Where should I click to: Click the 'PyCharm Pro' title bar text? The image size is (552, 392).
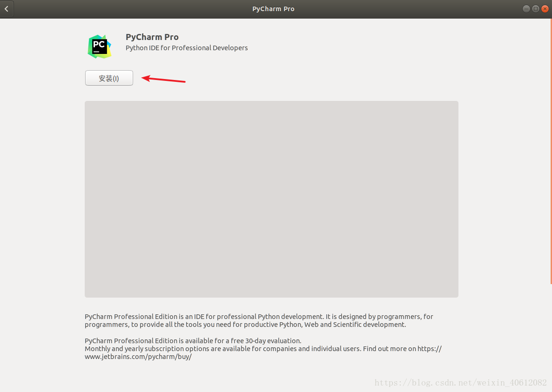tap(273, 9)
